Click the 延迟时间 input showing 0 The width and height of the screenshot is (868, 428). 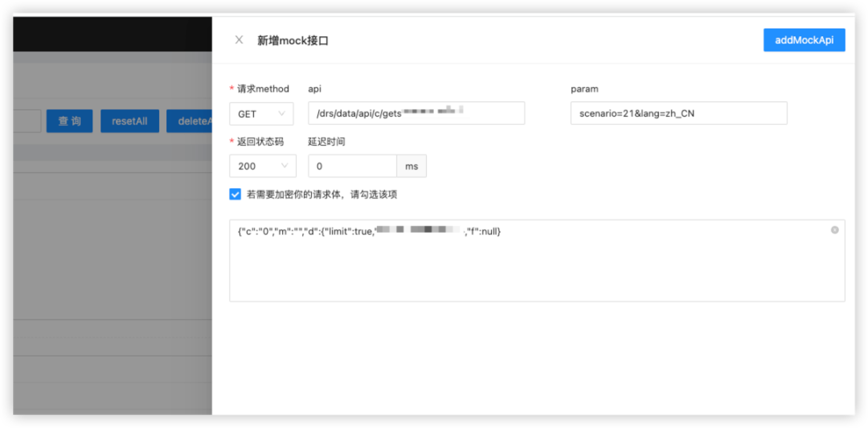coord(352,166)
